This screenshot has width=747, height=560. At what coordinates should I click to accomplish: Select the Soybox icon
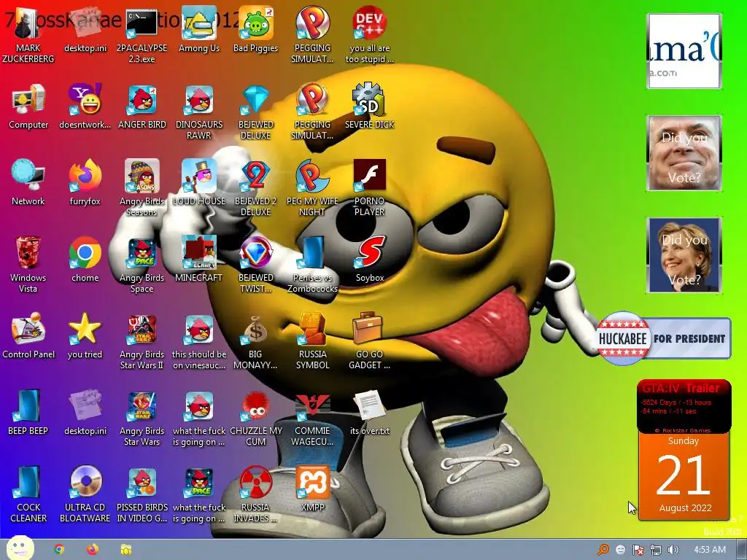click(369, 260)
